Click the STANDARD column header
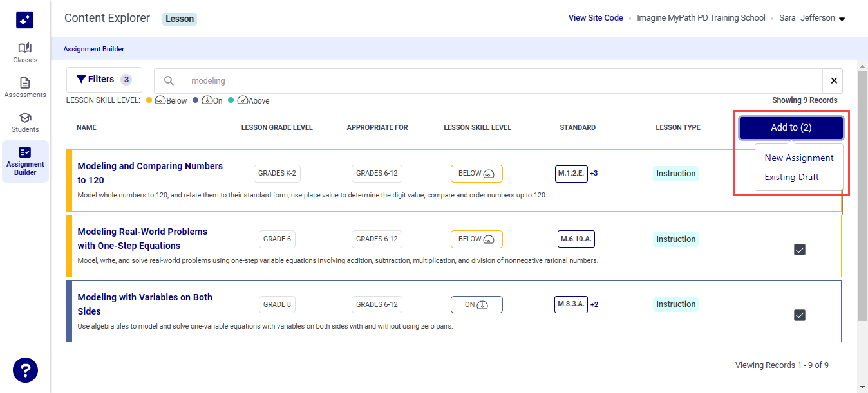 (578, 127)
